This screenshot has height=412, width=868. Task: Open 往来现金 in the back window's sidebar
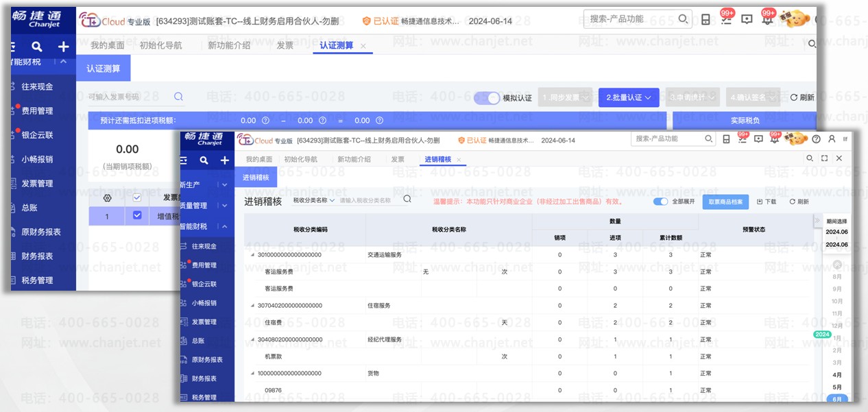pyautogui.click(x=37, y=86)
